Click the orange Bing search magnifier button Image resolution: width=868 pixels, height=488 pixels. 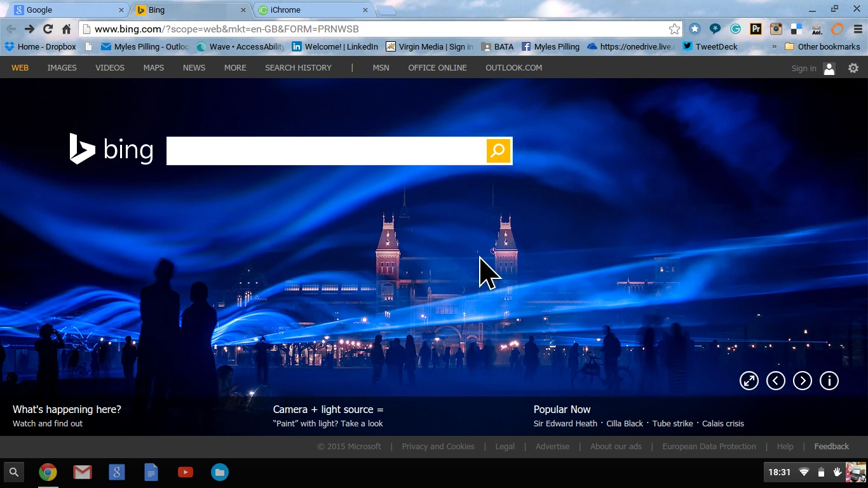click(x=498, y=151)
